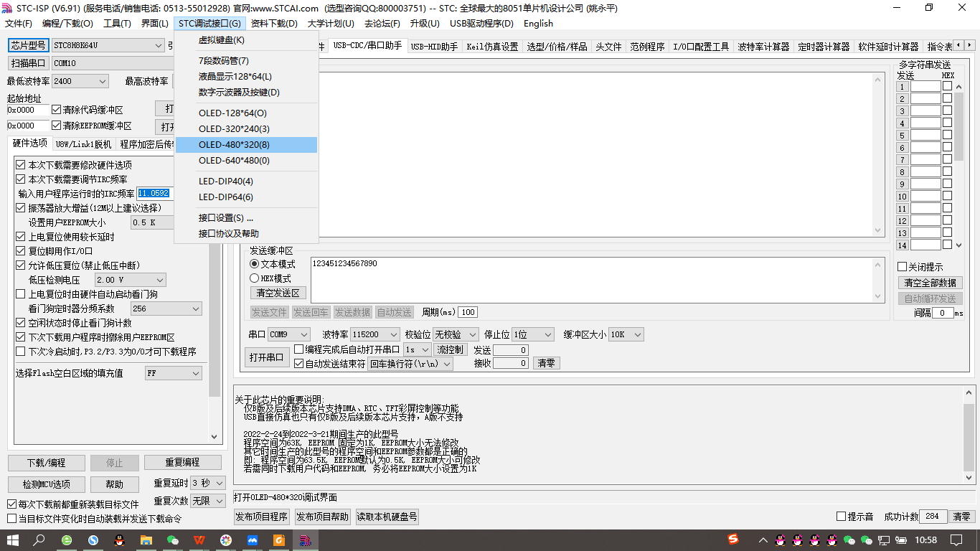
Task: Click the 检测MCU选项 button
Action: [x=47, y=484]
